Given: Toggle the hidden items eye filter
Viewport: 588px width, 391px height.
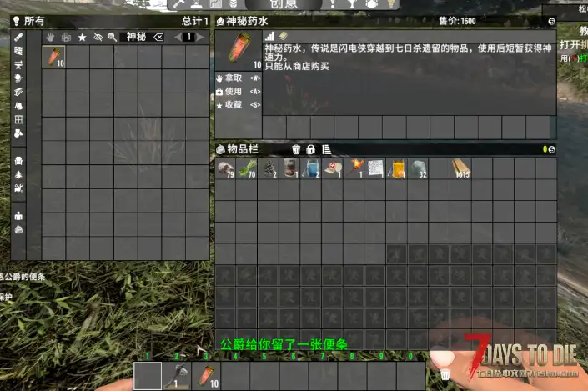Looking at the screenshot, I should pos(97,38).
